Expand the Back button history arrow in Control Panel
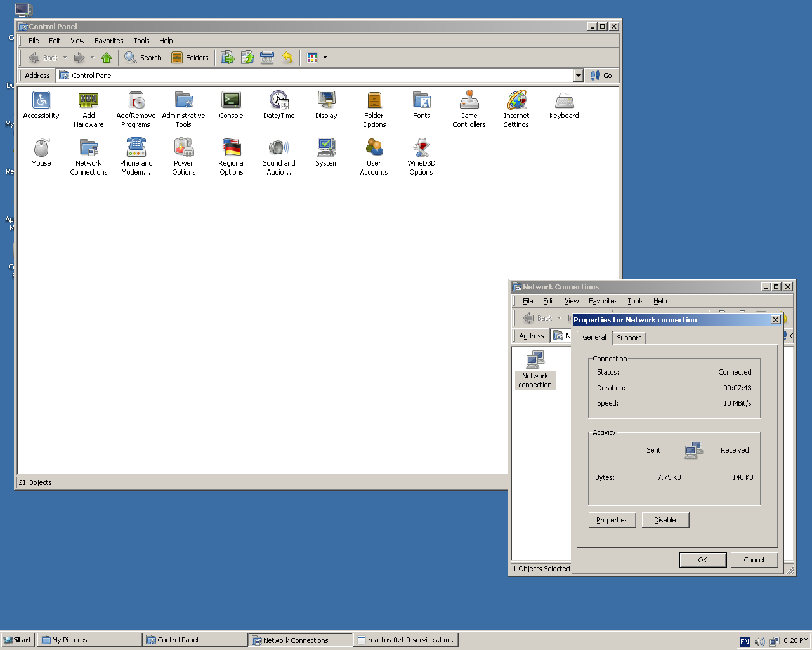812x650 pixels. coord(65,58)
